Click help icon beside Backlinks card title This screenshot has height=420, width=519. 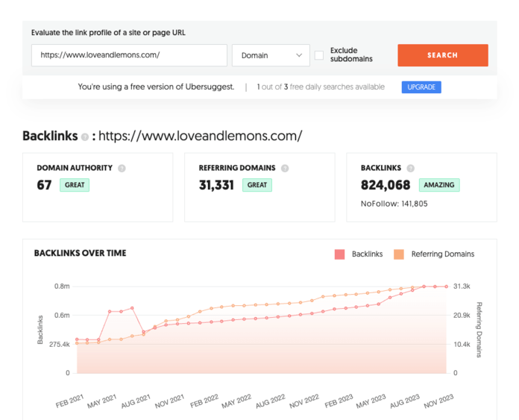point(411,169)
